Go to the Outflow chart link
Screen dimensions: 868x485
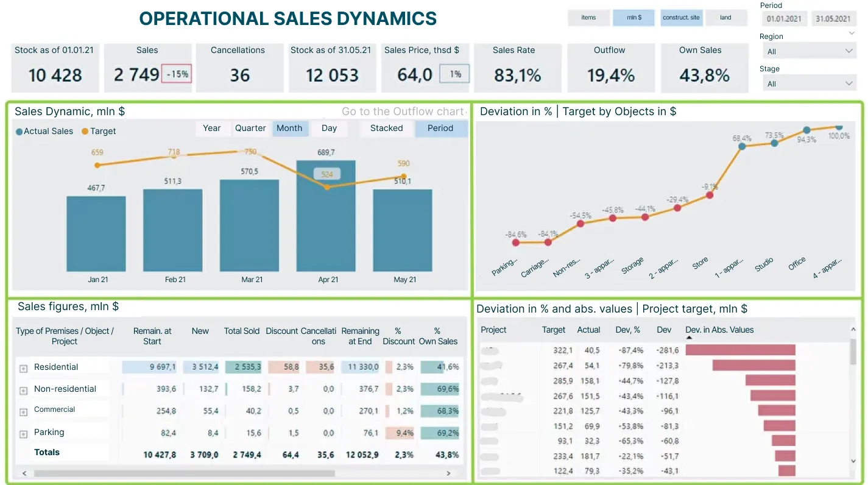[403, 112]
